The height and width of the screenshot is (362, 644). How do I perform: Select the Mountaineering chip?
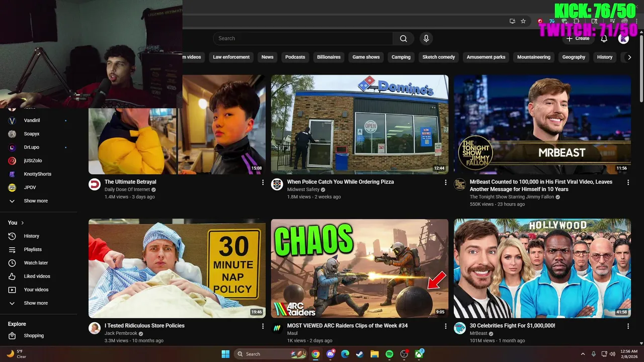pyautogui.click(x=533, y=57)
